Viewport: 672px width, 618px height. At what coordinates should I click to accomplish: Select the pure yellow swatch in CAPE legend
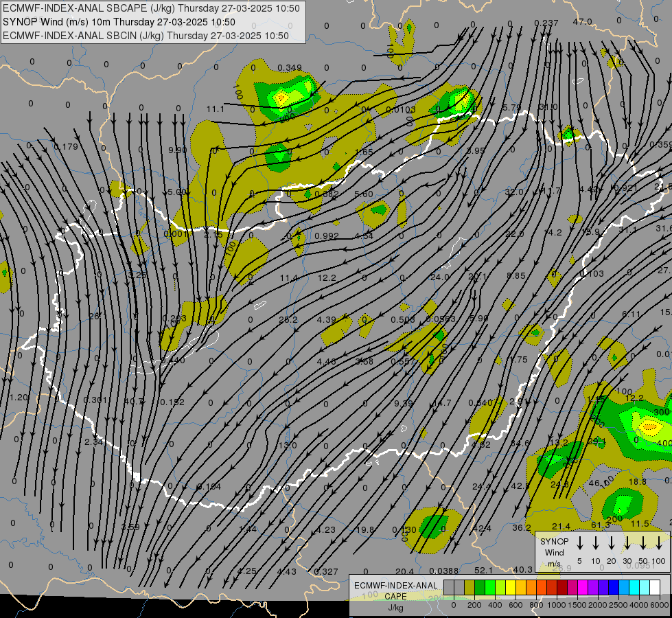coord(511,588)
